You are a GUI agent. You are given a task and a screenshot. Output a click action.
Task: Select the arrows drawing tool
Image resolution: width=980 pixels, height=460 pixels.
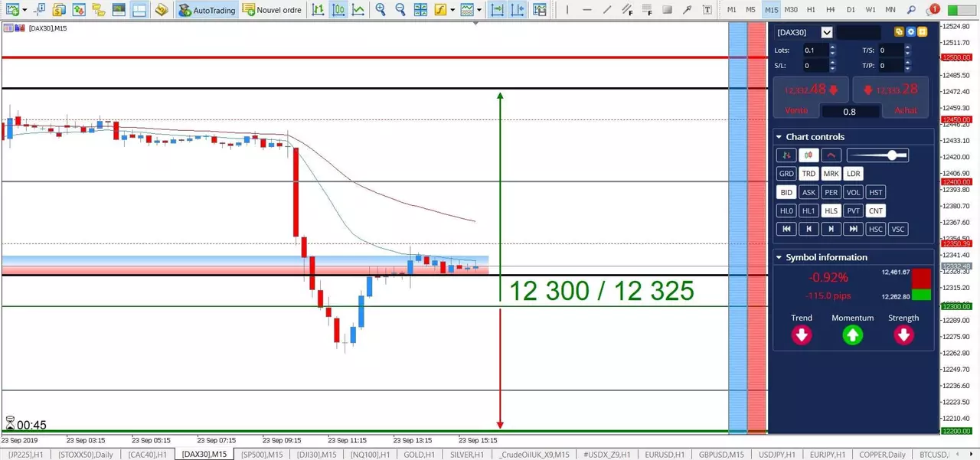click(687, 10)
